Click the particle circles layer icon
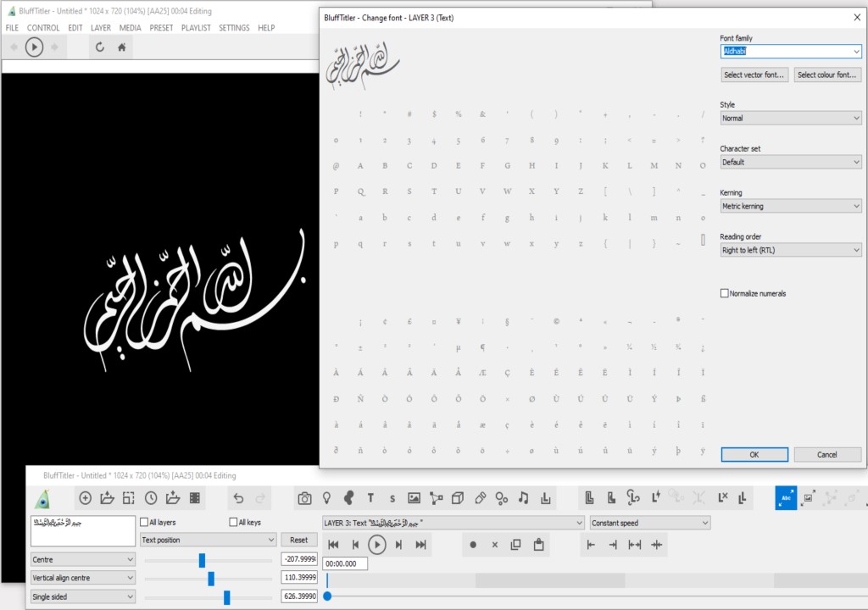The width and height of the screenshot is (868, 610). pos(502,498)
